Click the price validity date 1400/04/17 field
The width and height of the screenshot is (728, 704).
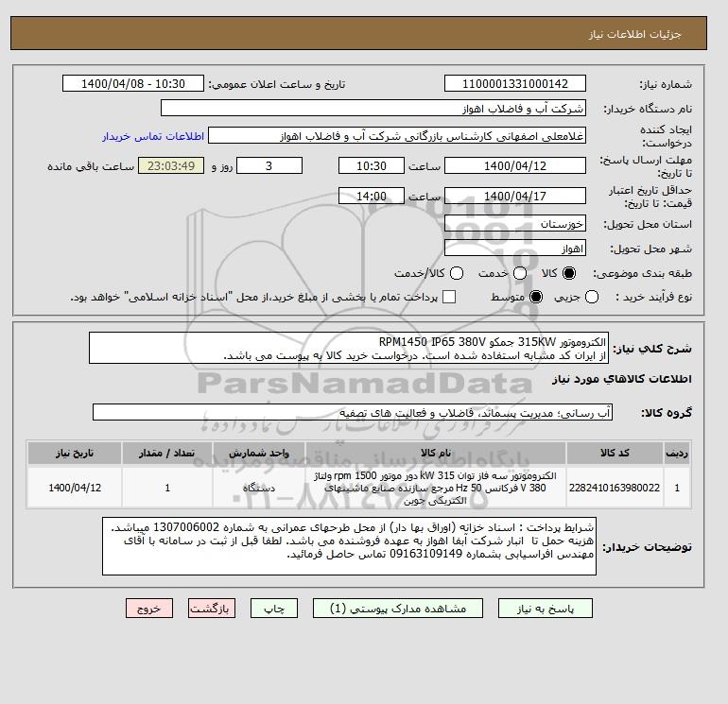pos(515,196)
